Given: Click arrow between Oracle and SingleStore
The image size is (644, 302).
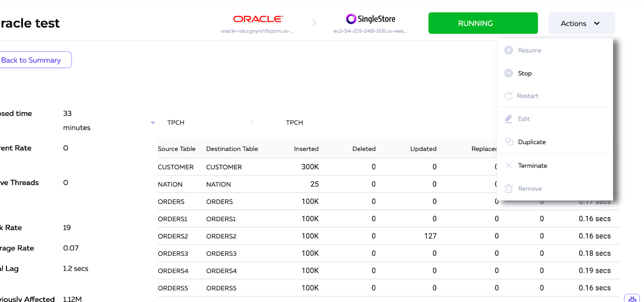Looking at the screenshot, I should (314, 23).
